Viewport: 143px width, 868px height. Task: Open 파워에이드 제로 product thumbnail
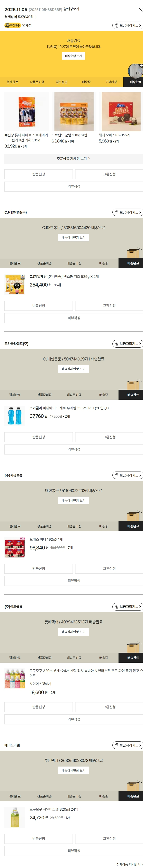tap(15, 415)
